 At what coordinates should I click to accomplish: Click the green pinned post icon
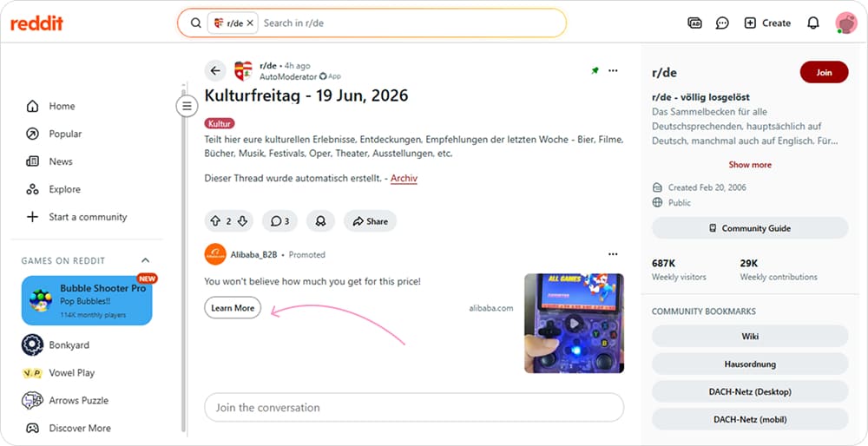pos(595,71)
